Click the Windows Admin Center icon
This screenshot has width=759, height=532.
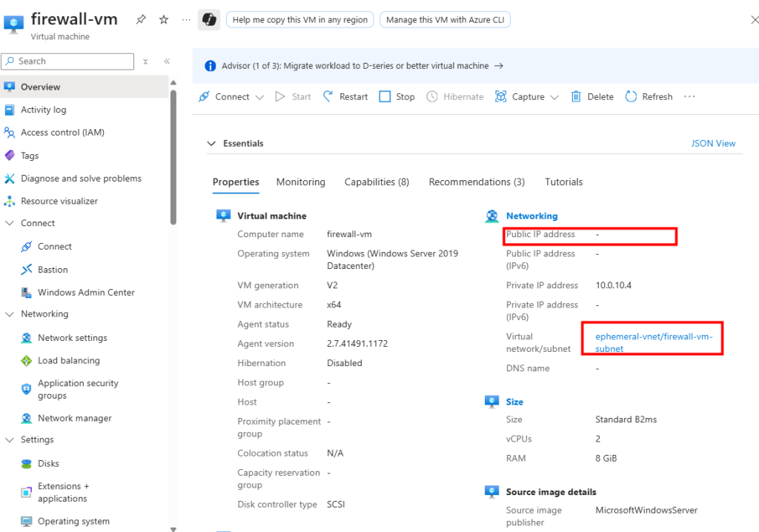pos(27,293)
